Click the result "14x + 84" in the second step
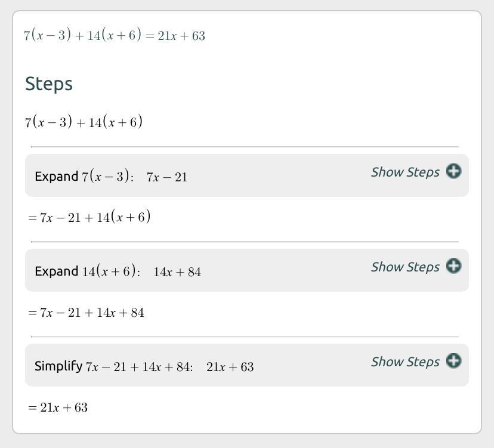 [x=177, y=272]
